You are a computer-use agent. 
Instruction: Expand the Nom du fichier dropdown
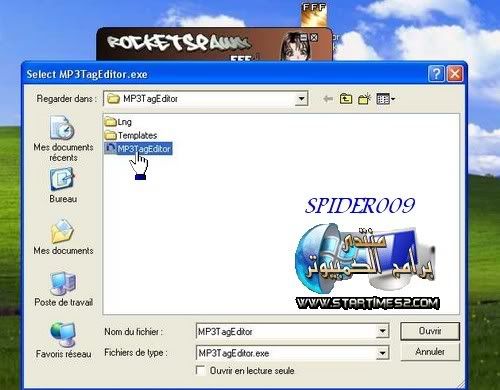tap(382, 331)
